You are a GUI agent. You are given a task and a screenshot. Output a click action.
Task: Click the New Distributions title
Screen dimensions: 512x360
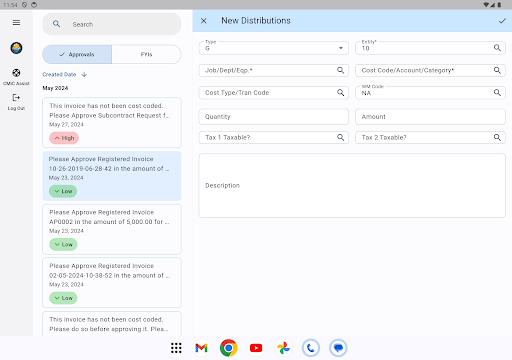point(256,21)
